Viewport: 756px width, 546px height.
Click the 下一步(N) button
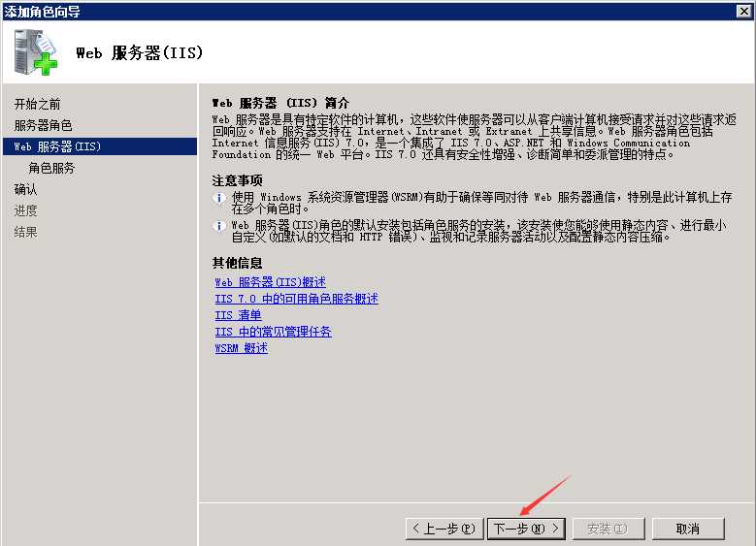[526, 529]
